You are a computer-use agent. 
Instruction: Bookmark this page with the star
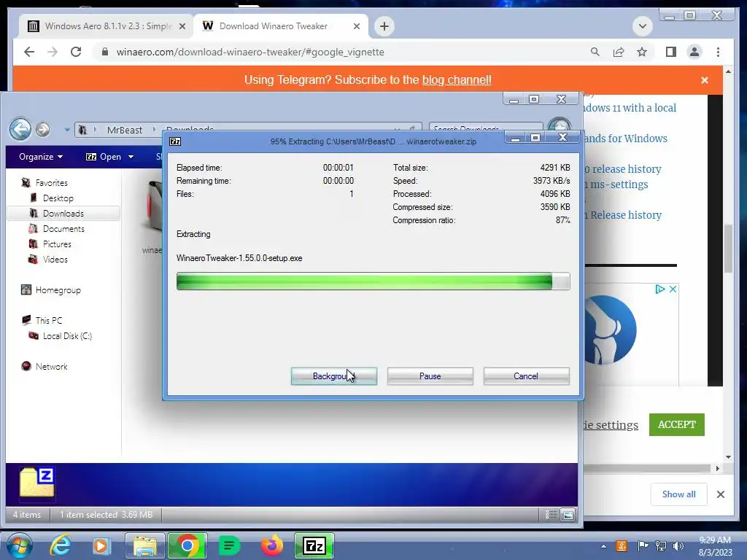[x=642, y=52]
